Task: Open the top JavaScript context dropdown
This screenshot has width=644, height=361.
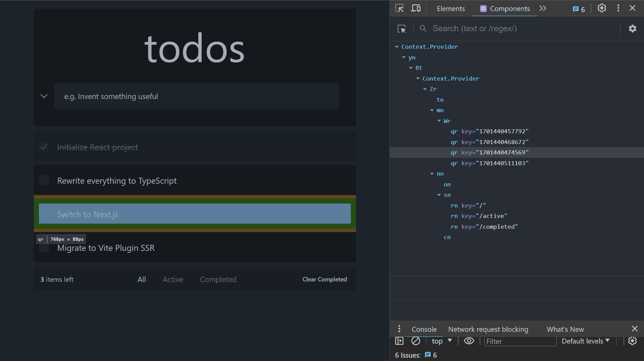Action: 441,341
